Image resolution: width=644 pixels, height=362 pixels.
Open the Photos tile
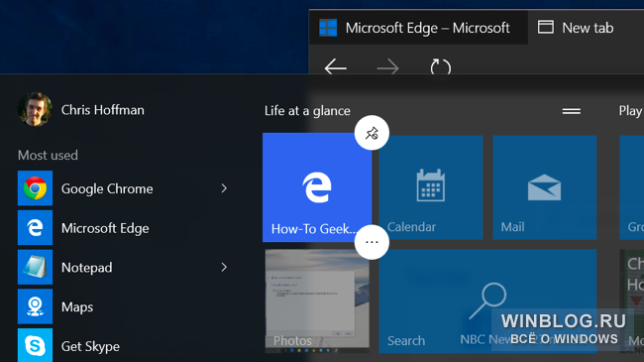(317, 302)
